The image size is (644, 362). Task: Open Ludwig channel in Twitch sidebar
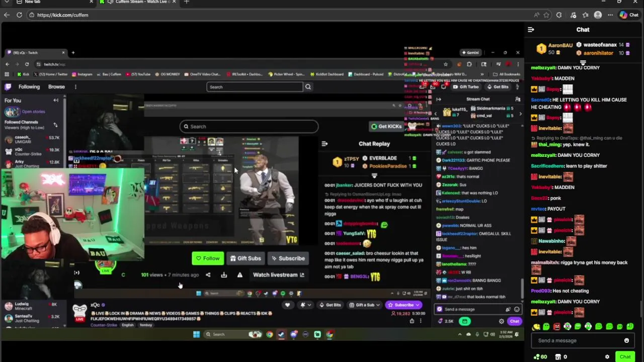click(32, 306)
